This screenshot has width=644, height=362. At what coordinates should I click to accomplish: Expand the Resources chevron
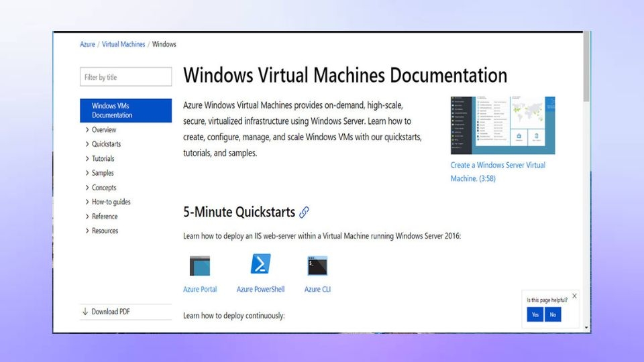[x=87, y=231]
